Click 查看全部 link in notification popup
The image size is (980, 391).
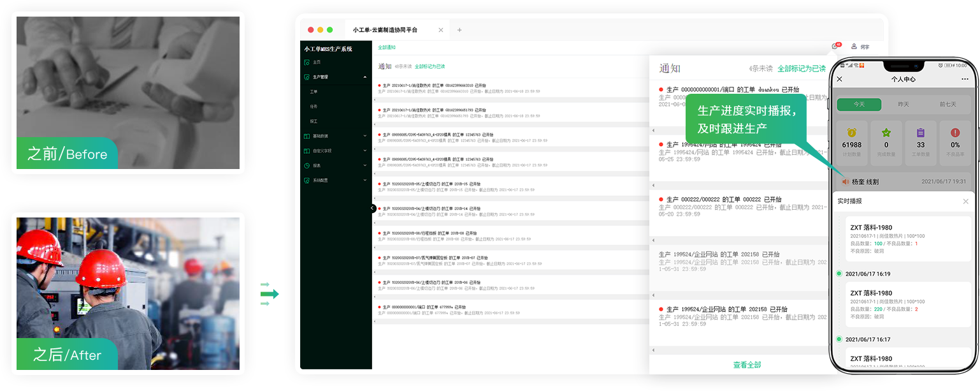[x=747, y=365]
